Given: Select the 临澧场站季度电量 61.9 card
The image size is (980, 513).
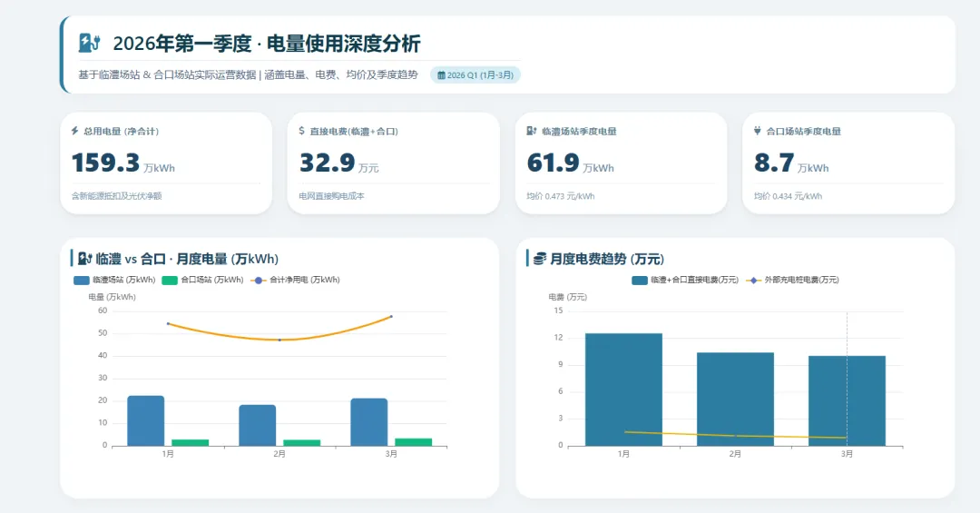Looking at the screenshot, I should pos(622,163).
